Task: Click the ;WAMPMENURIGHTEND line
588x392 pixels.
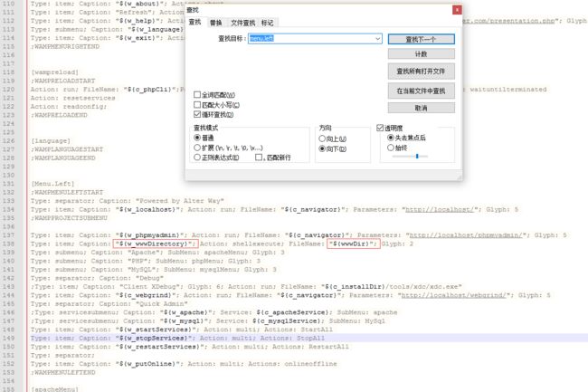Action: (x=65, y=46)
